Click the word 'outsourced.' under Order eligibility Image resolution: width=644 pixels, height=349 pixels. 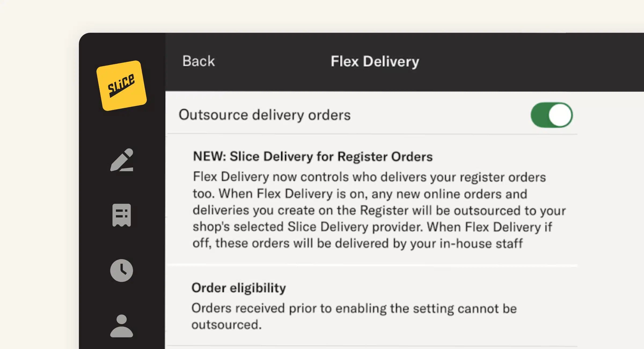tap(226, 325)
